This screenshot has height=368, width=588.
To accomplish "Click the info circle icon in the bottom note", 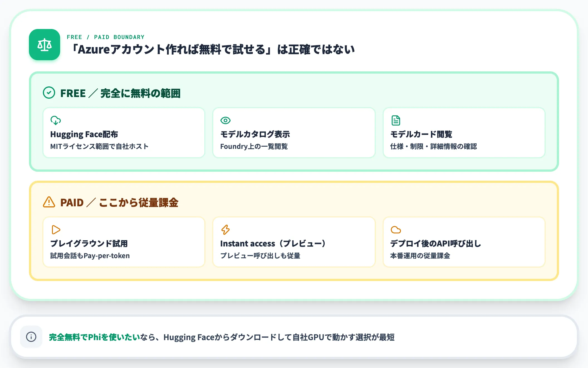I will 31,337.
